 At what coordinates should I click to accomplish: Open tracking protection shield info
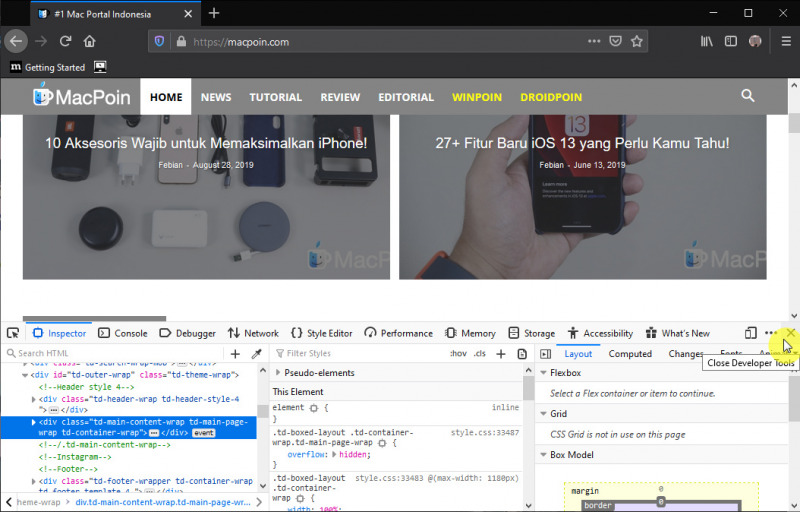coord(159,41)
